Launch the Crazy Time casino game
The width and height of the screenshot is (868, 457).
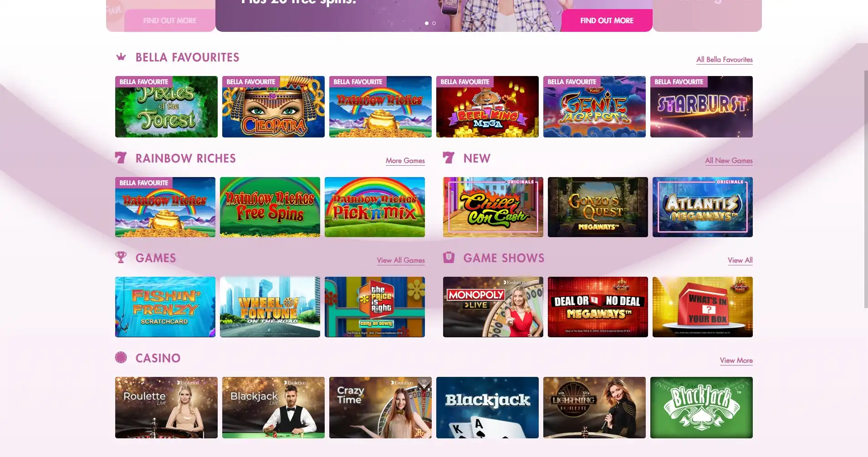[x=380, y=407]
